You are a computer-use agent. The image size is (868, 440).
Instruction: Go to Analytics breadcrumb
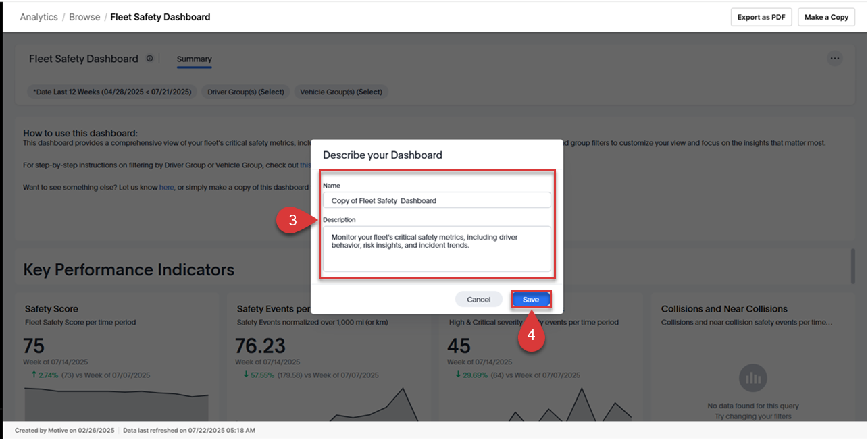pos(39,17)
